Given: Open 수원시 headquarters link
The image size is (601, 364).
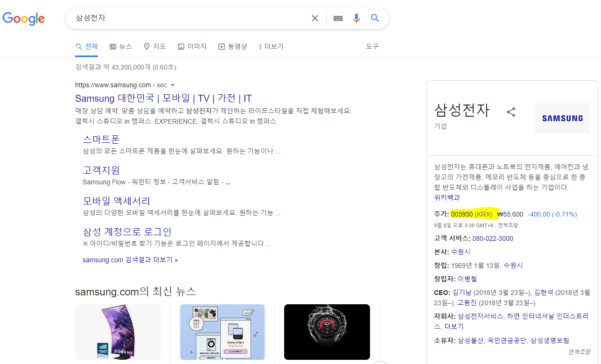Looking at the screenshot, I should [461, 252].
